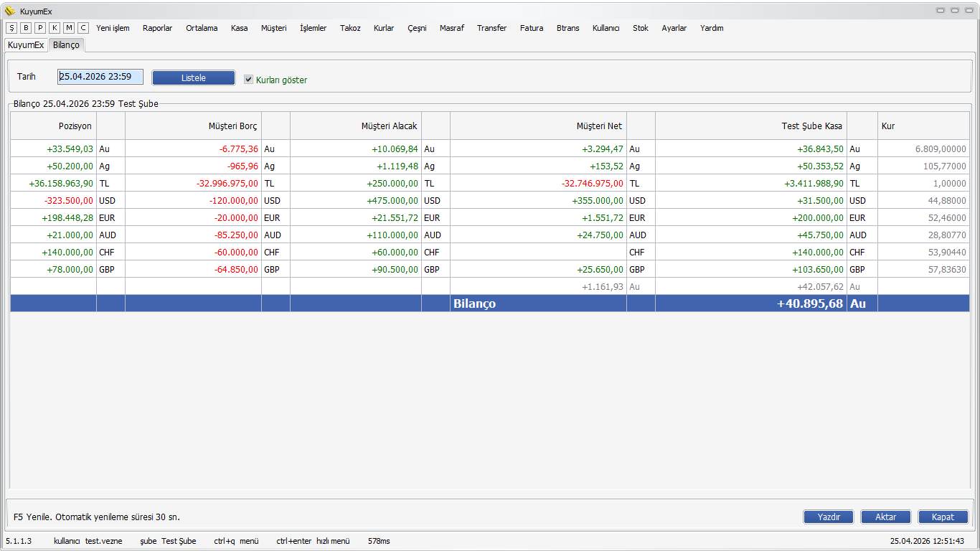Click the Yazdır print button
Viewport: 980px width, 551px height.
(x=828, y=517)
